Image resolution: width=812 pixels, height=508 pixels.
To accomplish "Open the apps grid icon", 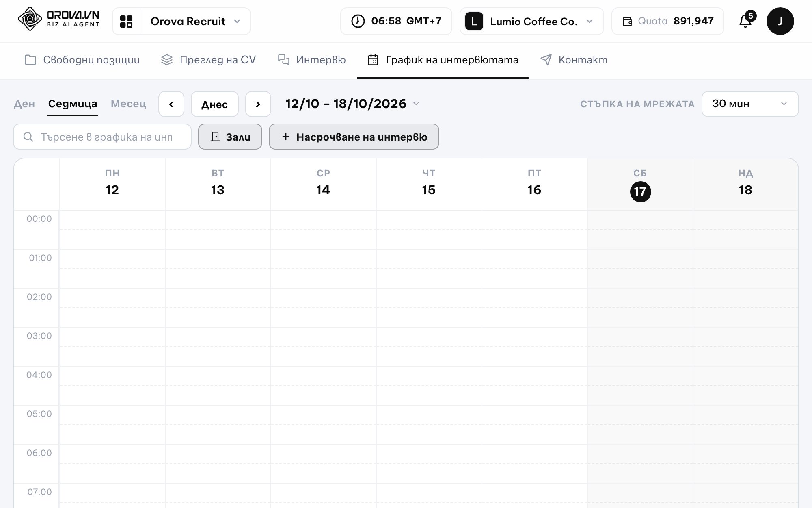I will click(126, 21).
